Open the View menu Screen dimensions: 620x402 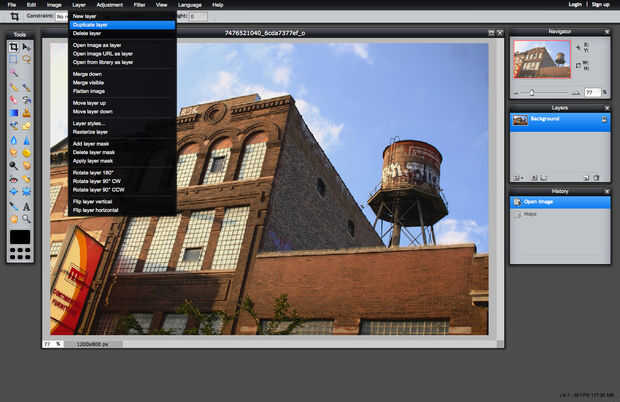(161, 5)
